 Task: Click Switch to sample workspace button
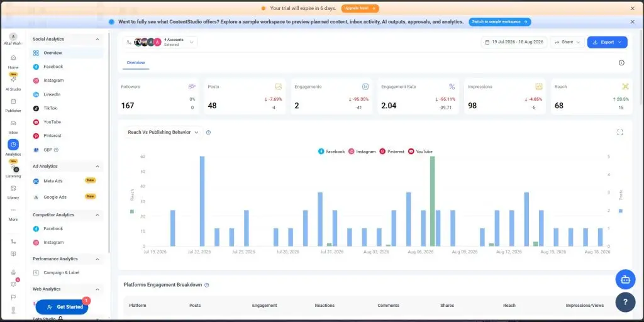tap(500, 22)
